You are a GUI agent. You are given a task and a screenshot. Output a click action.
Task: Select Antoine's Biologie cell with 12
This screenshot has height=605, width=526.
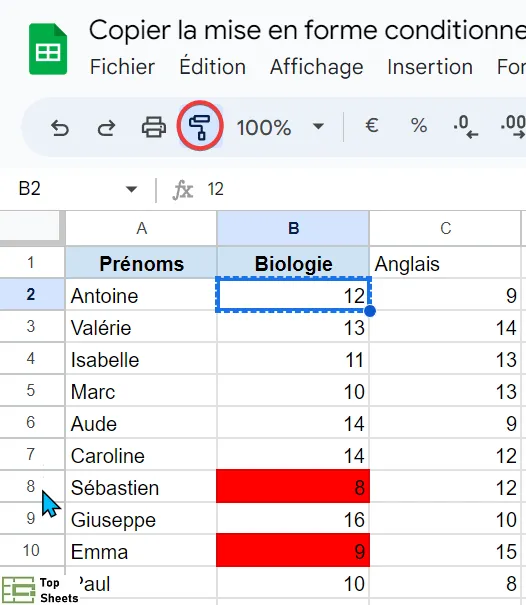click(293, 295)
